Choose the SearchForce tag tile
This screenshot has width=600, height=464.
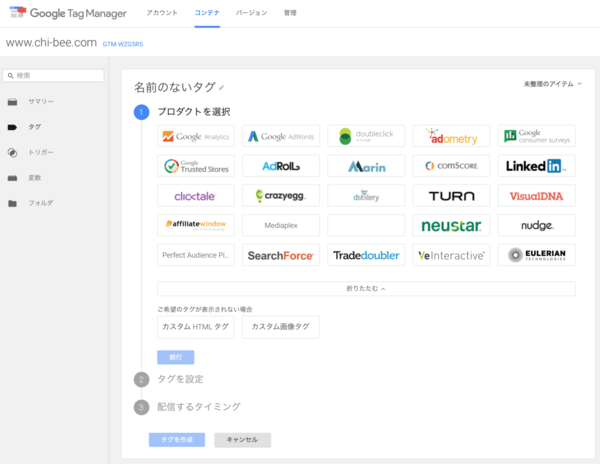tap(281, 255)
